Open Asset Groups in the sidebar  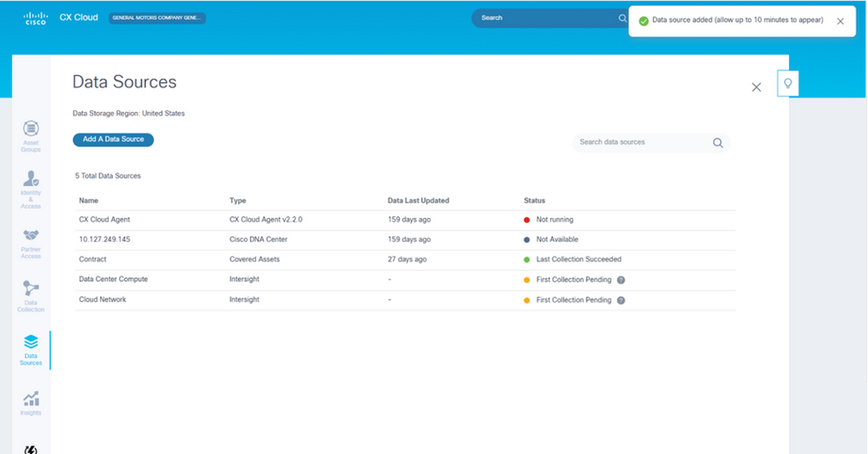pos(31,136)
